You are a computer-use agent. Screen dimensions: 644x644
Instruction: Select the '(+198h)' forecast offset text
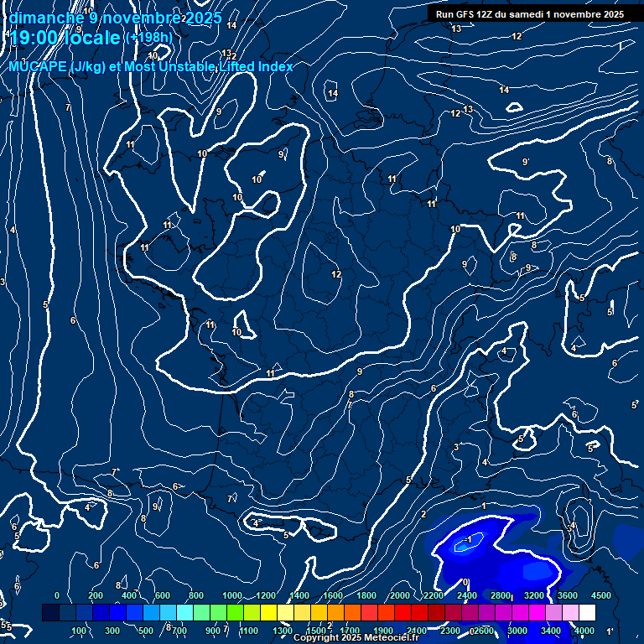pos(148,38)
